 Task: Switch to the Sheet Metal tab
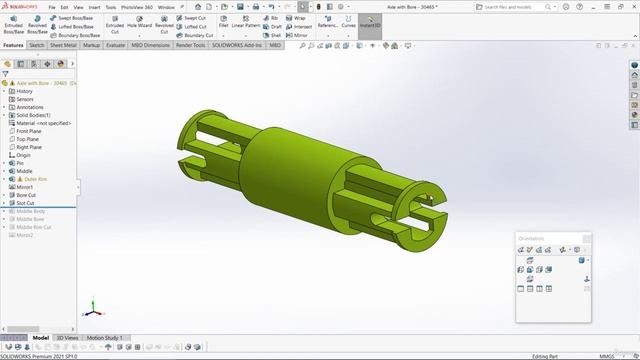(x=63, y=45)
